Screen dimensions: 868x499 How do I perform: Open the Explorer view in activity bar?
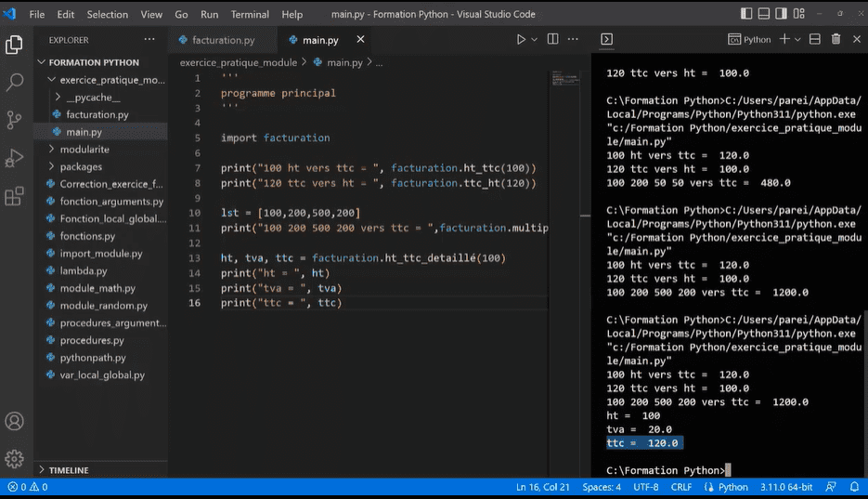coord(15,45)
